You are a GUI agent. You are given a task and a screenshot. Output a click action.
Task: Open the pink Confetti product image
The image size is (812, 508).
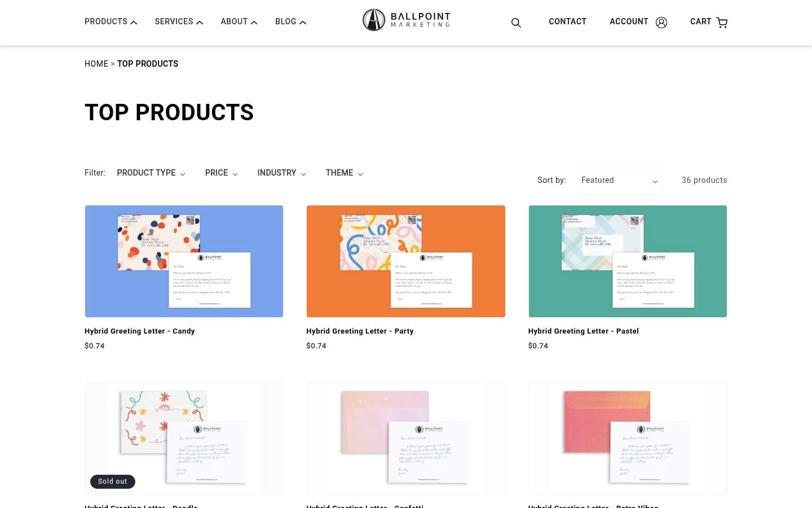[x=405, y=439]
